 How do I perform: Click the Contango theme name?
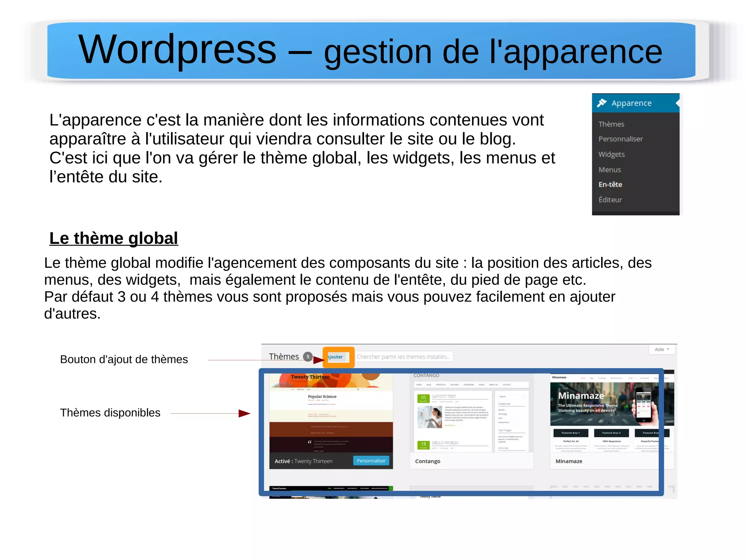(427, 461)
